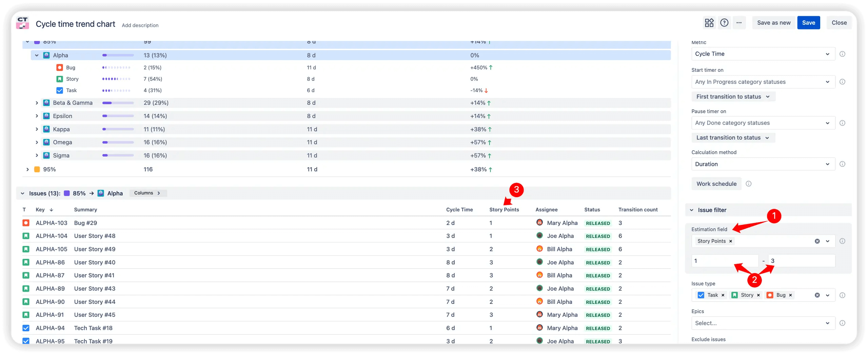Sort by Transition count column header
The width and height of the screenshot is (868, 355).
coord(638,210)
